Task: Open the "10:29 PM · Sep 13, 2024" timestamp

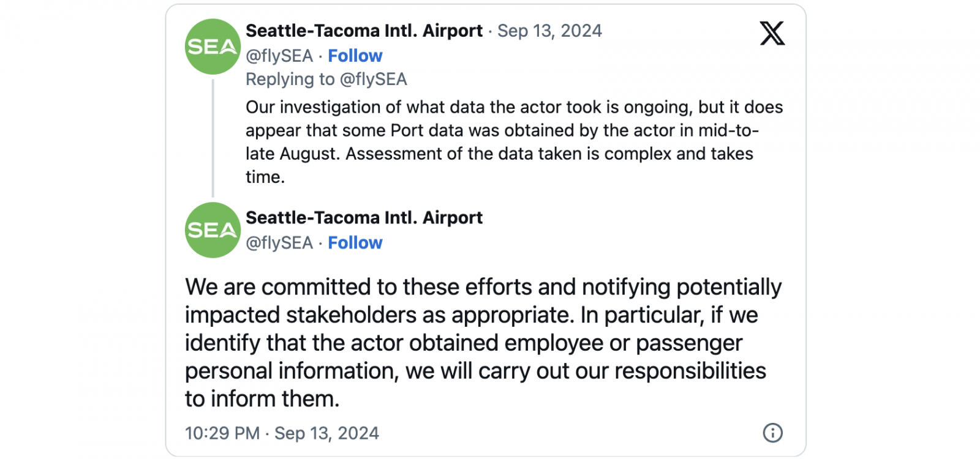Action: click(282, 433)
